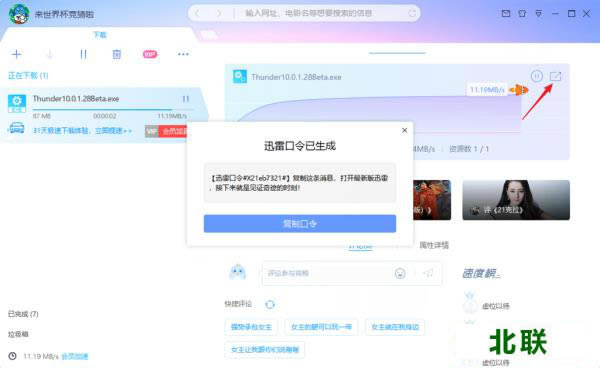Focus the URL and search input field

308,13
